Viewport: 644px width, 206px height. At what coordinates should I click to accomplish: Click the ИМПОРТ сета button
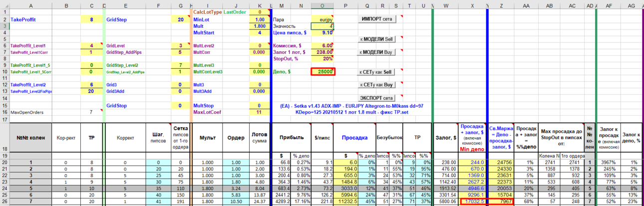378,19
